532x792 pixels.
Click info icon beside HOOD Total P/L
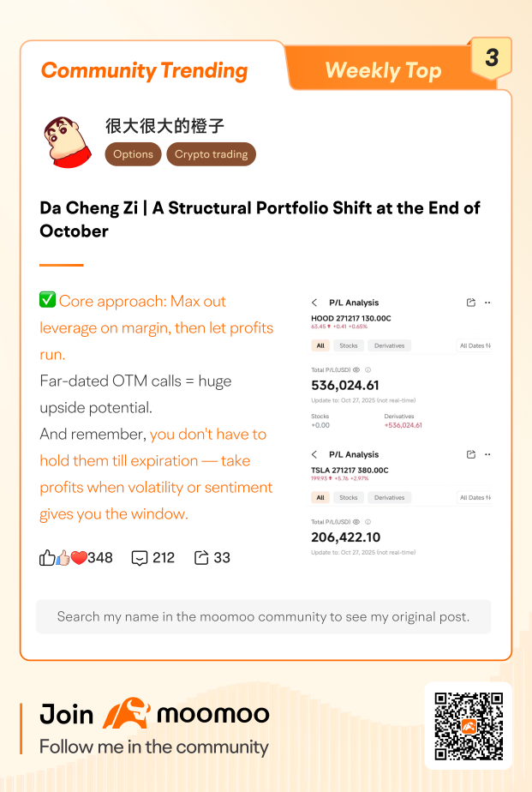click(x=368, y=369)
